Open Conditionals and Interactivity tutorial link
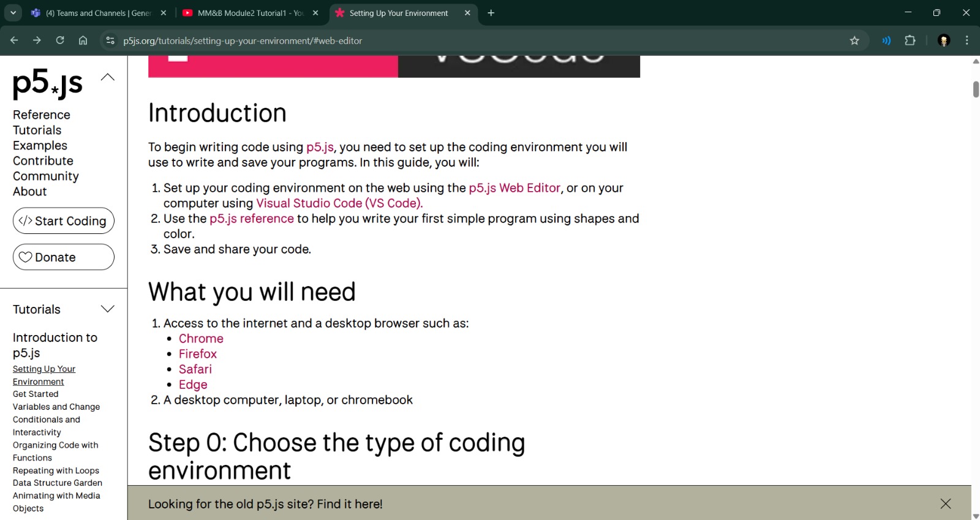Image resolution: width=980 pixels, height=520 pixels. point(47,426)
